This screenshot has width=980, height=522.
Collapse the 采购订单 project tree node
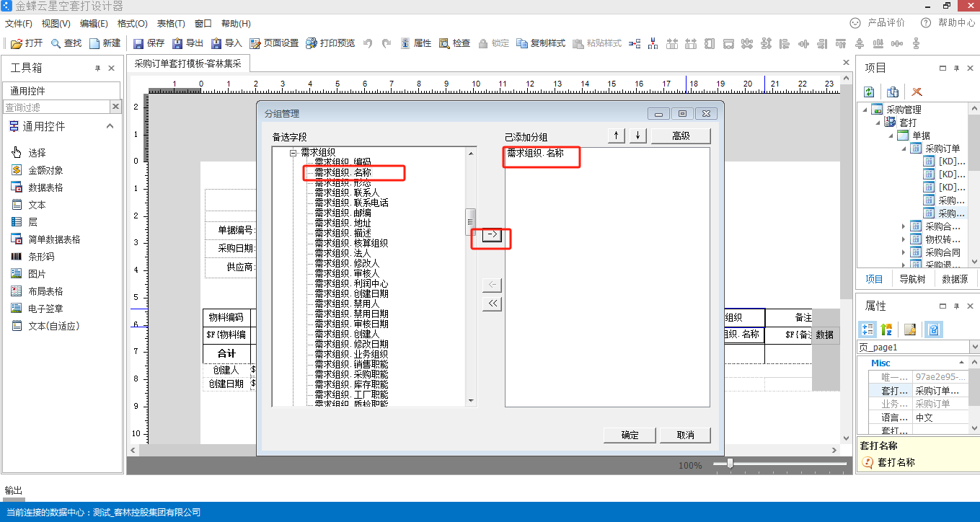coord(904,149)
